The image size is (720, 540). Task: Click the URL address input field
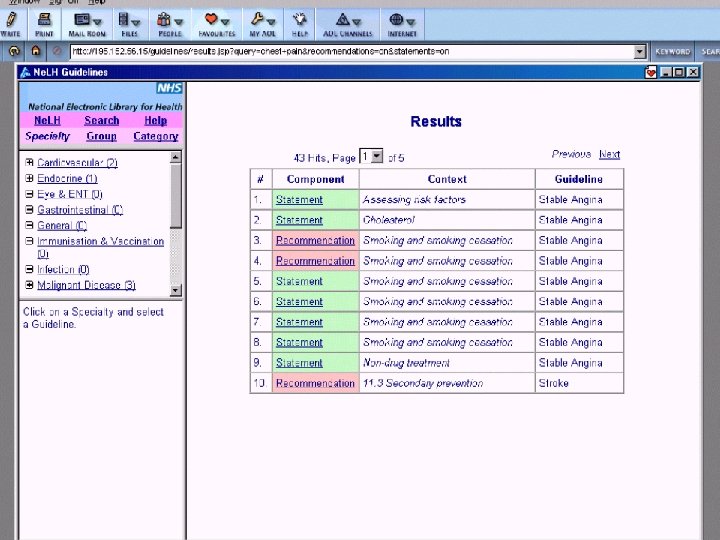tap(352, 51)
